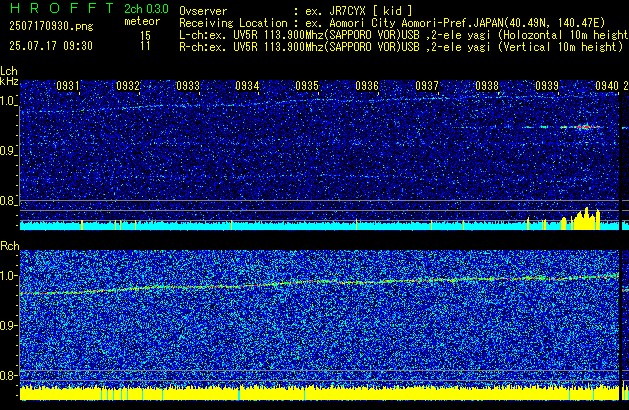Go to the 0939 time marker
The width and height of the screenshot is (629, 410).
547,86
